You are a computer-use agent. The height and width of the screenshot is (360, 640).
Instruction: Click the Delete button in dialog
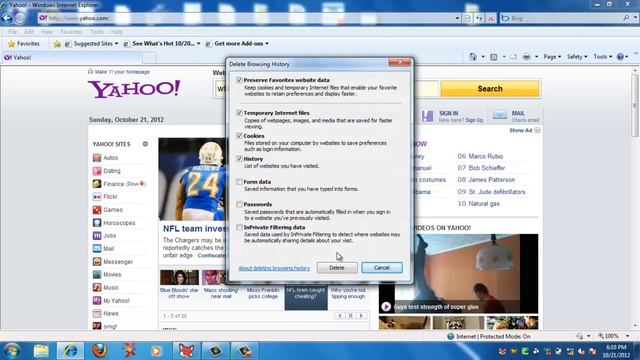click(x=337, y=268)
